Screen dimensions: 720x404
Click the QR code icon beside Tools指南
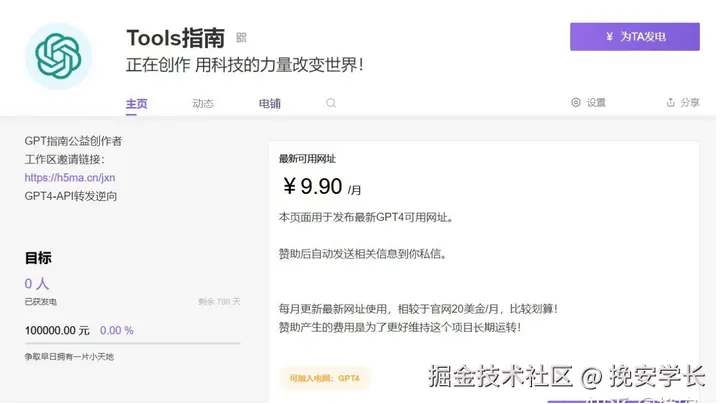coord(241,38)
